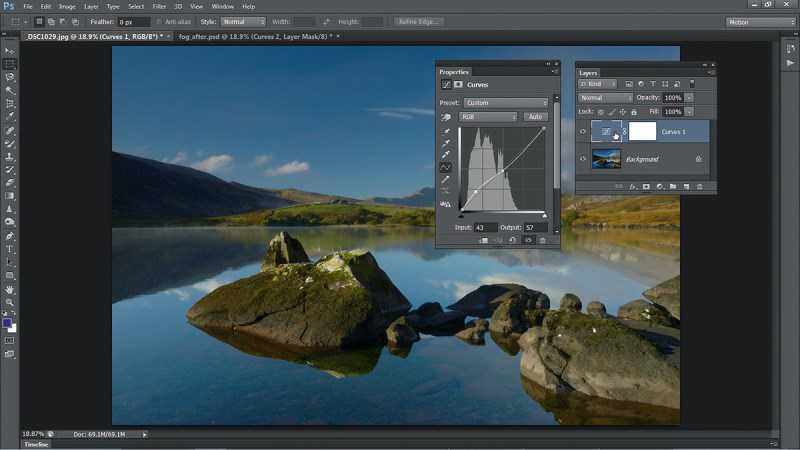Open the RGB channel dropdown

[x=488, y=117]
